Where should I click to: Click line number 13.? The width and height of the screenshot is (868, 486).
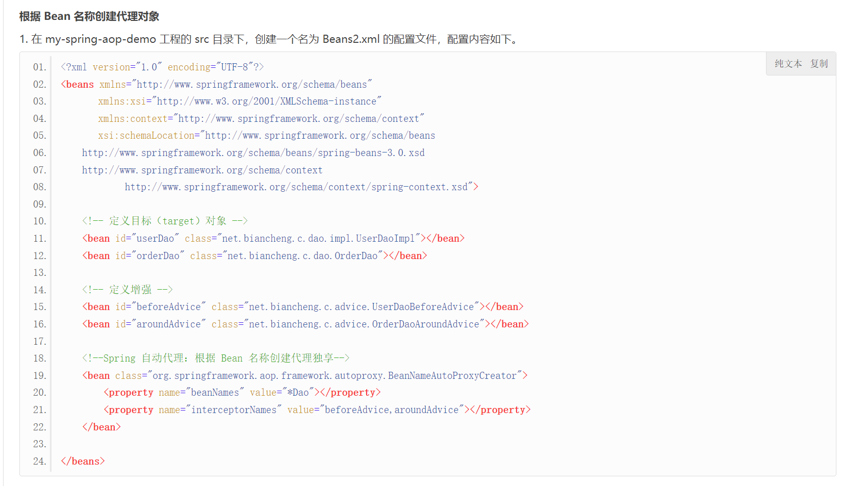pos(39,273)
